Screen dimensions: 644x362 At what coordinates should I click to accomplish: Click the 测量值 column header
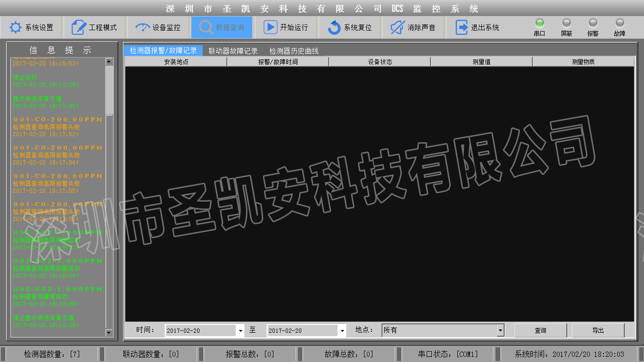point(481,62)
